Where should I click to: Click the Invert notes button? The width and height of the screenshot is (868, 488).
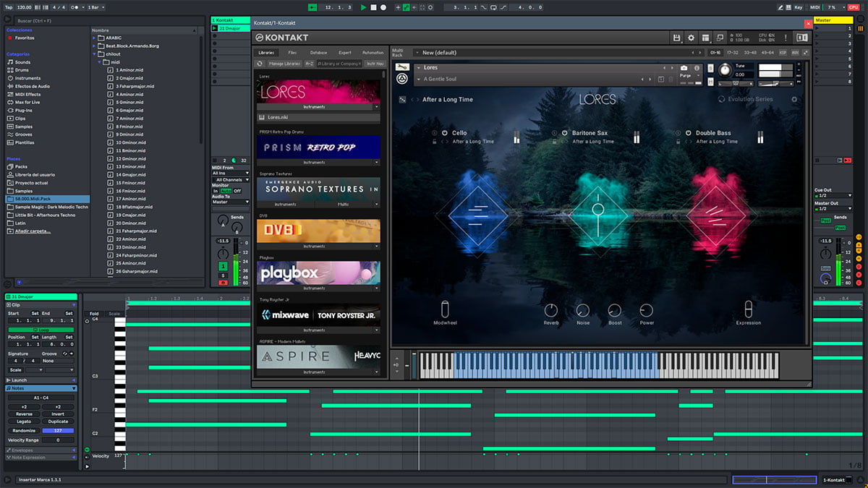click(58, 414)
